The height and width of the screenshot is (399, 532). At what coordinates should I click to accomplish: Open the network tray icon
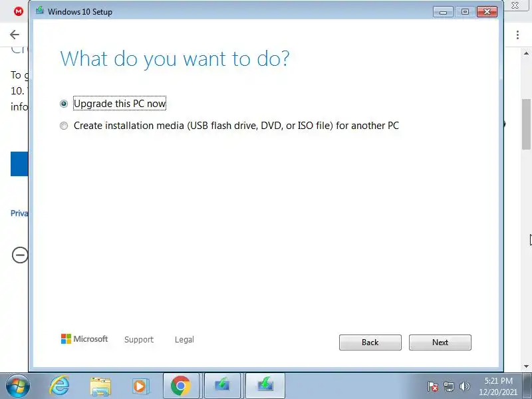tap(449, 386)
